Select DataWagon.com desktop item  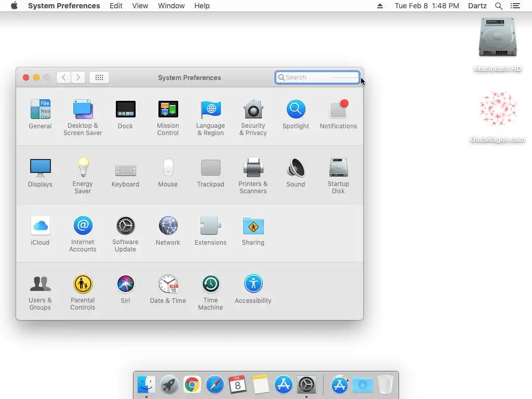click(497, 117)
